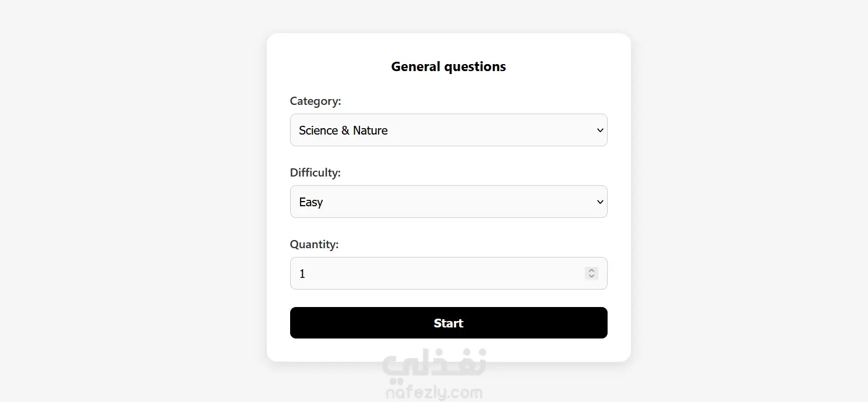Focus the Quantity number input field
Image resolution: width=868 pixels, height=402 pixels.
[437, 273]
